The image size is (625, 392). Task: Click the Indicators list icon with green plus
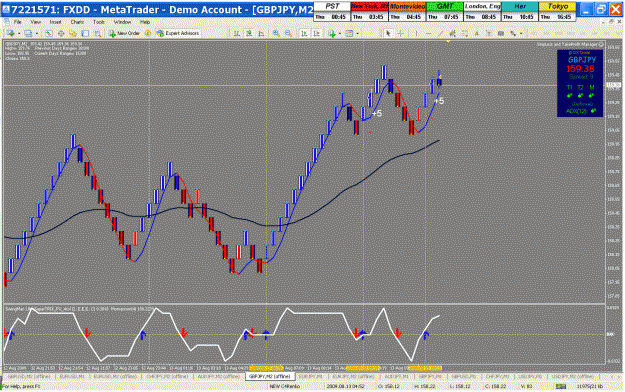(x=332, y=34)
